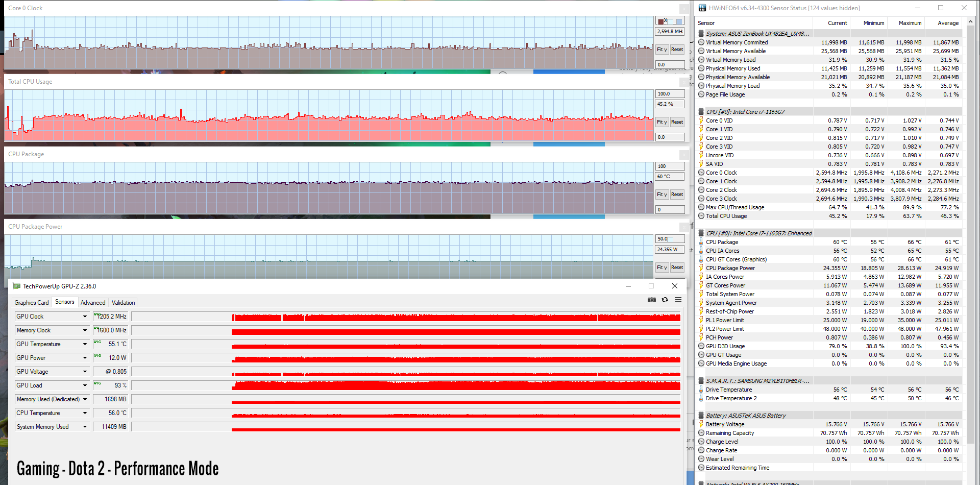Open the Memory Clock sensor dropdown
The width and height of the screenshot is (980, 485).
click(85, 330)
